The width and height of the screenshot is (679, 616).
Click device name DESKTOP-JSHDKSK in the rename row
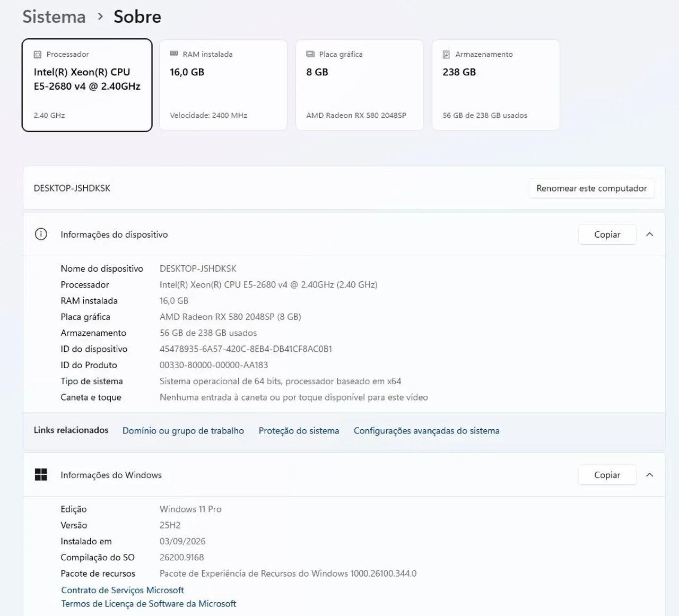[72, 188]
